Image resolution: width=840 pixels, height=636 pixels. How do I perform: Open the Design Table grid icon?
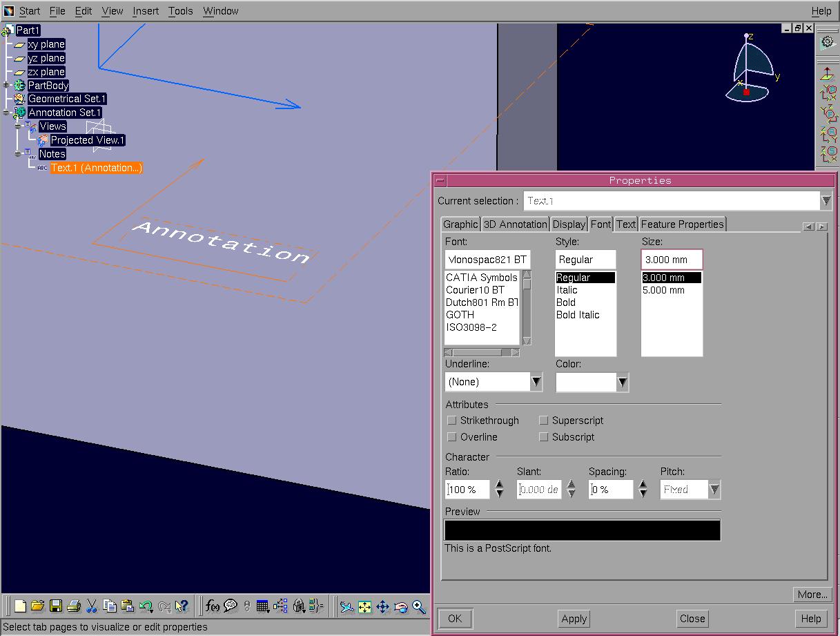coord(262,606)
